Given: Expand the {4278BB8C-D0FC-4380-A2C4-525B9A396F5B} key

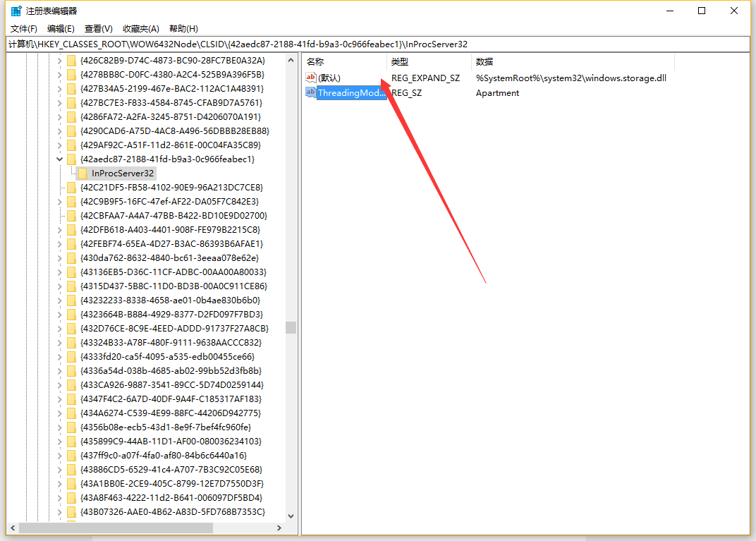Looking at the screenshot, I should click(x=59, y=75).
